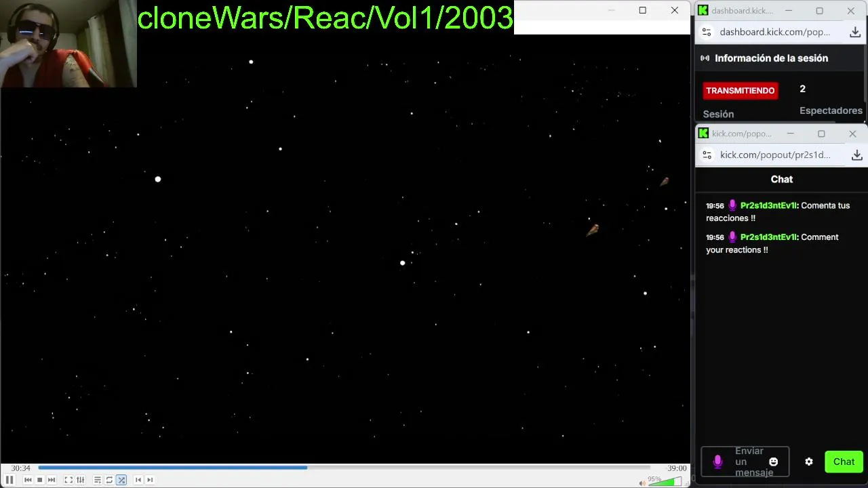Click Pr2s1d3ntEv1l username on Comenta message
Screen dimensions: 868x488
pyautogui.click(x=769, y=205)
